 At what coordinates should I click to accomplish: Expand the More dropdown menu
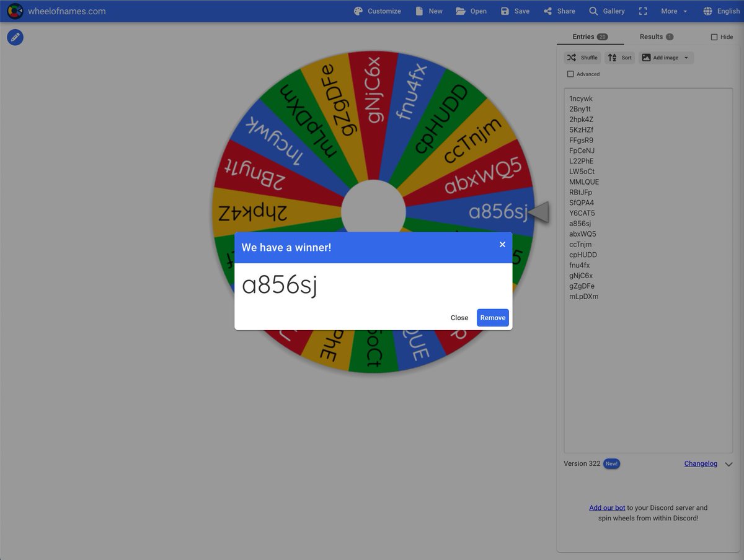pos(674,11)
